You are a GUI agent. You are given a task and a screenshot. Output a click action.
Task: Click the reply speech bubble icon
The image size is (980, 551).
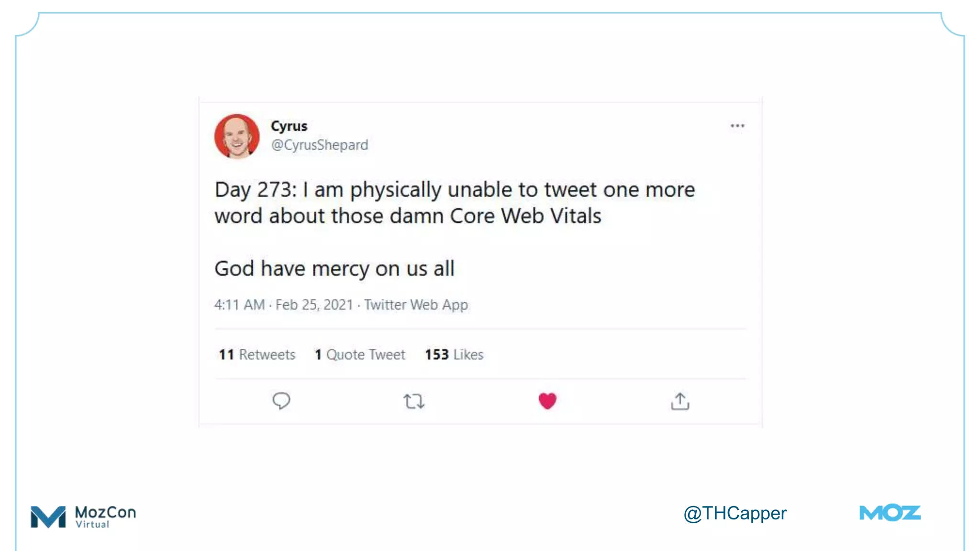(x=281, y=401)
